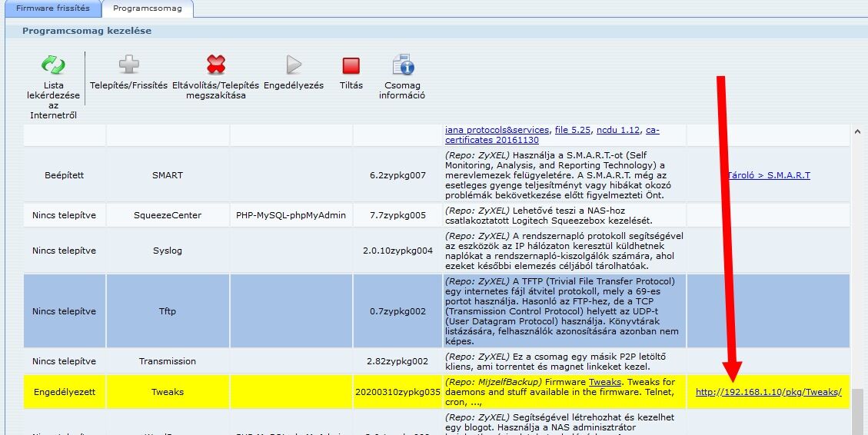This screenshot has width=868, height=435.
Task: Click the Tftp description text
Action: coord(564,311)
